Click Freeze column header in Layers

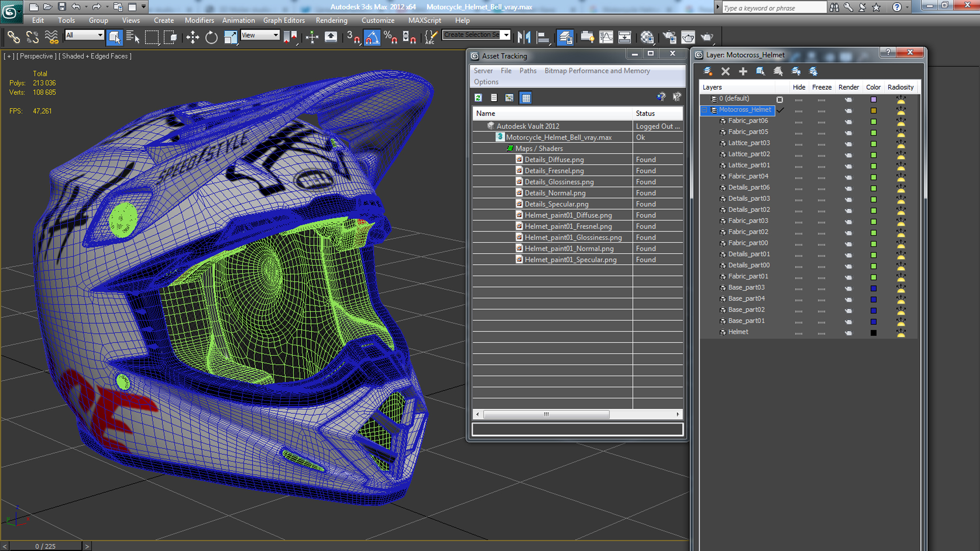click(822, 87)
